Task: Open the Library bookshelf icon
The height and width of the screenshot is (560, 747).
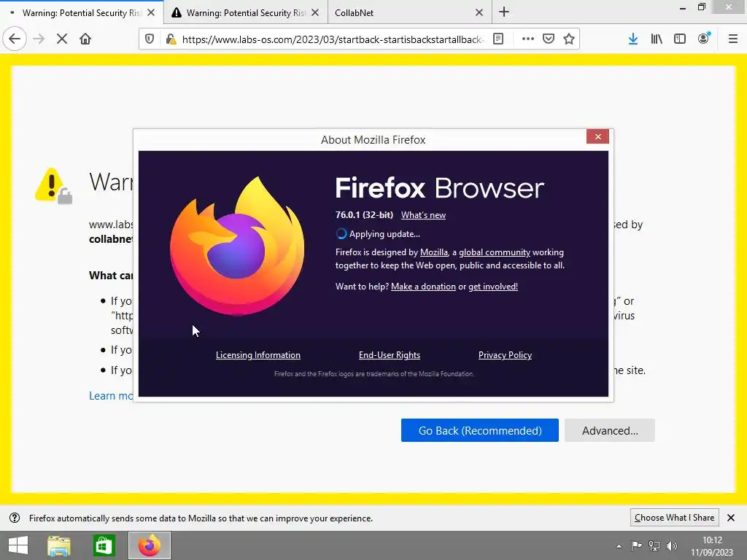Action: [x=657, y=39]
